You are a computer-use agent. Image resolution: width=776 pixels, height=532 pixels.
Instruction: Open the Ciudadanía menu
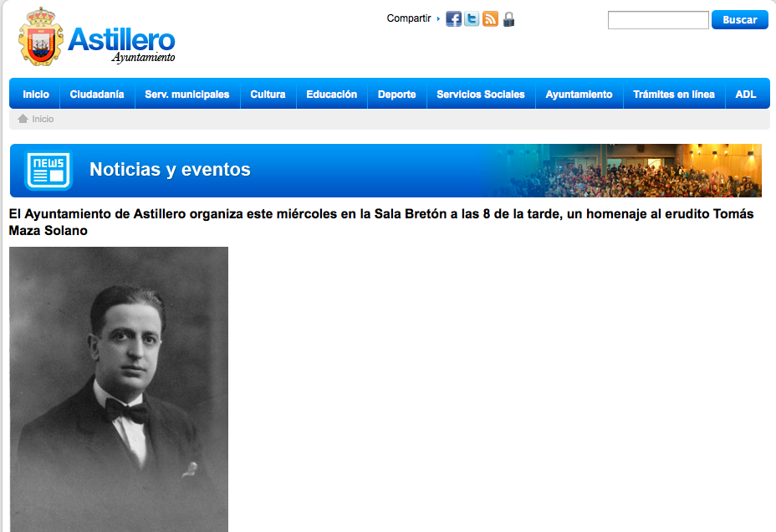tap(97, 94)
